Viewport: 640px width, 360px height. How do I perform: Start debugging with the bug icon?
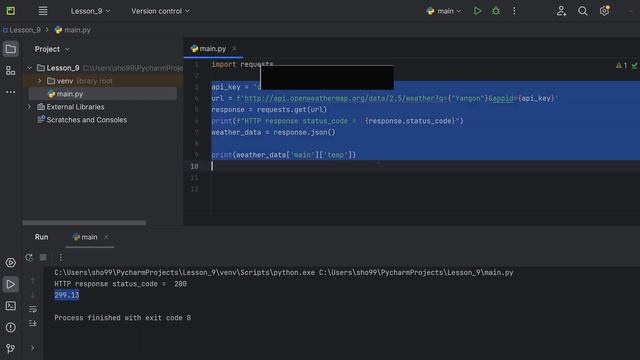(x=496, y=11)
